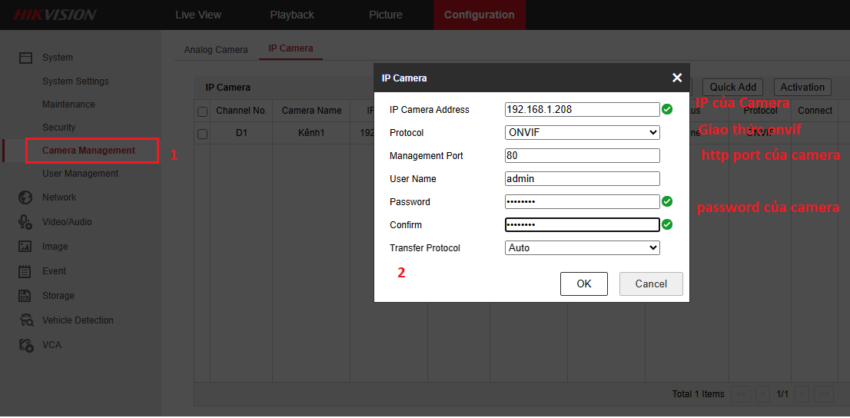This screenshot has height=418, width=850.
Task: Tick the checkbox for channel D1
Action: pyautogui.click(x=203, y=134)
